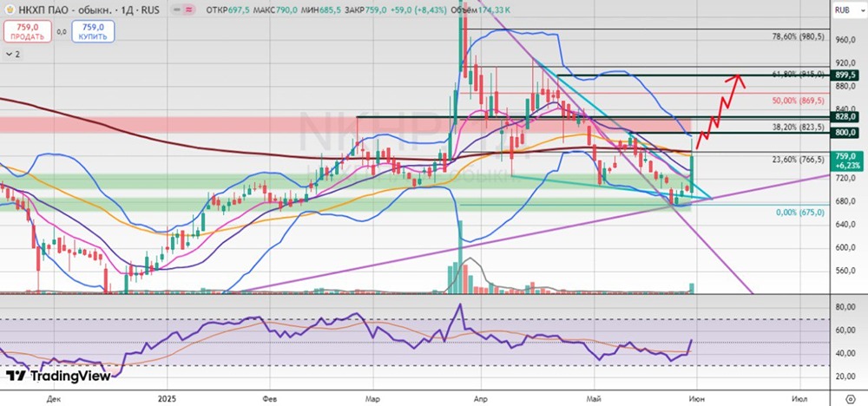Screen dimensions: 868x406
Task: Click the Май label on the time axis
Action: 594,398
